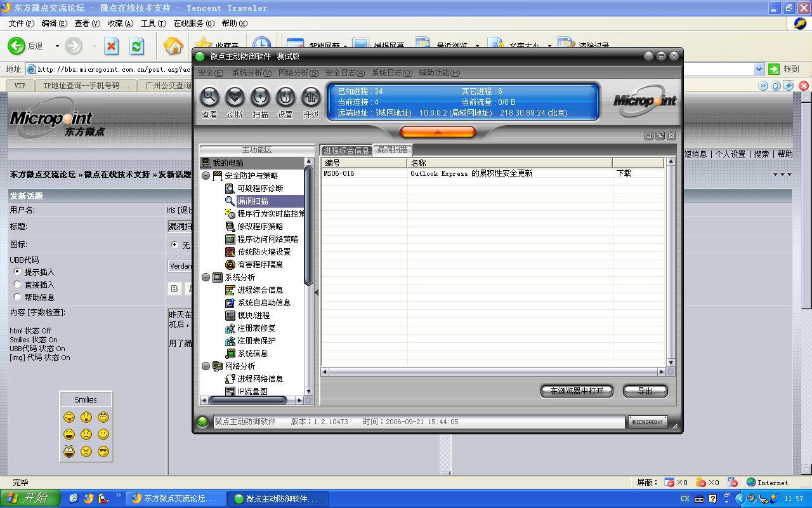This screenshot has width=812, height=508.
Task: Click the 诊断 heartbeat toolbar icon
Action: coord(235,97)
